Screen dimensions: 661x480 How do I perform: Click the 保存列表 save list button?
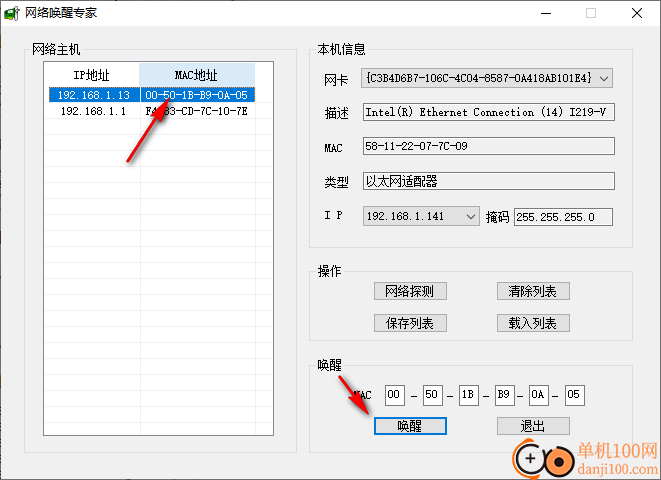point(410,323)
